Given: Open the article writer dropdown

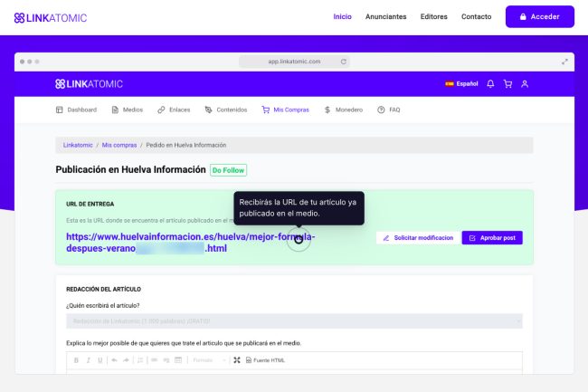Looking at the screenshot, I should [x=294, y=321].
